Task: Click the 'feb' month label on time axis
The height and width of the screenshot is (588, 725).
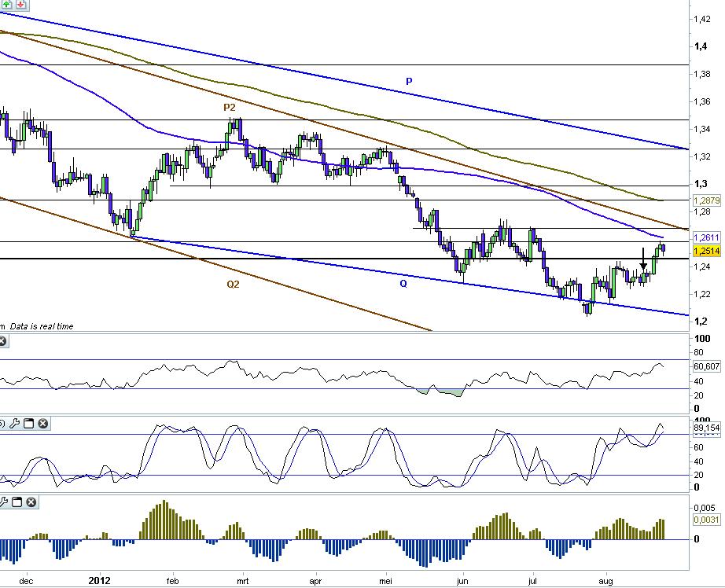Action: [x=172, y=581]
